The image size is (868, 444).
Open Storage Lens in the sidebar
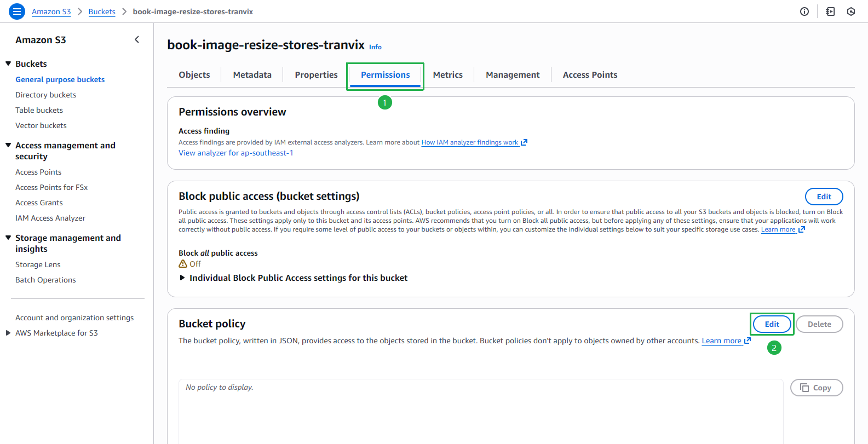point(38,264)
